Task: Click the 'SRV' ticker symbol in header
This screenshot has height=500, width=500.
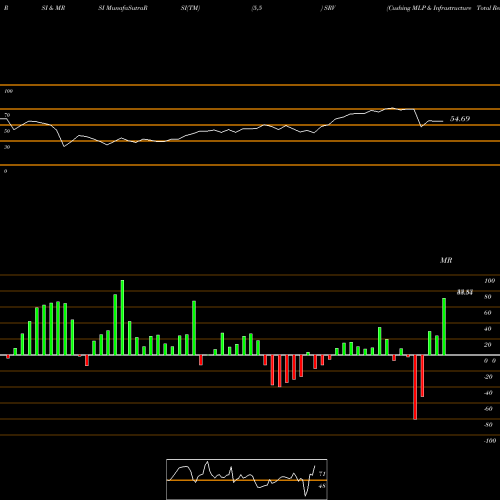Action: coord(330,8)
